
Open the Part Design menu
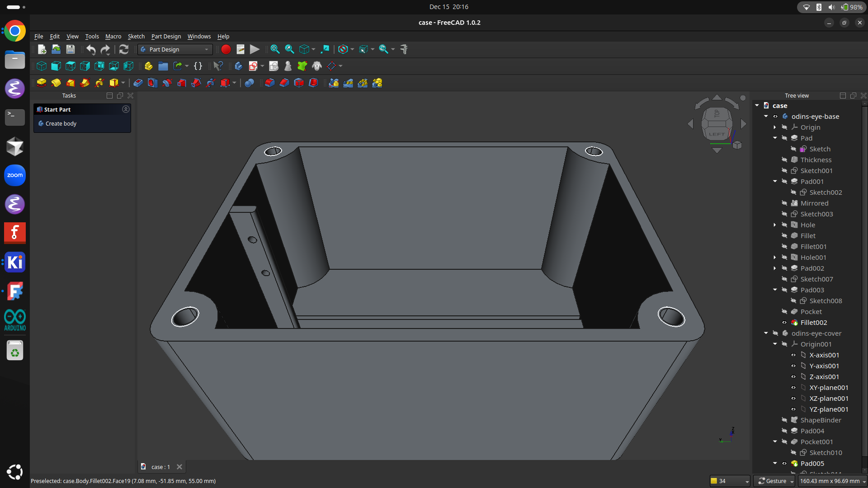point(165,37)
